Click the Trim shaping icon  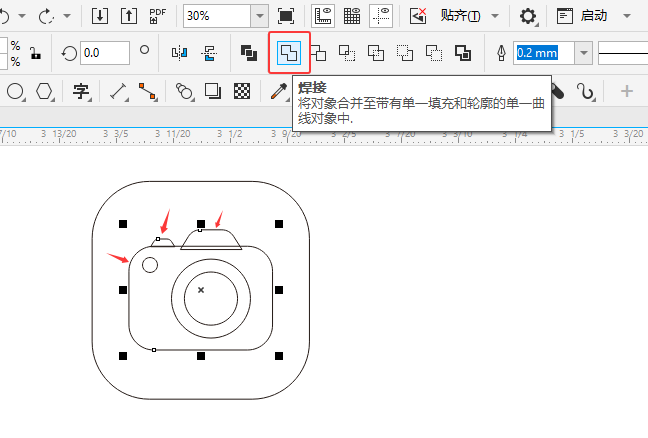tap(318, 53)
